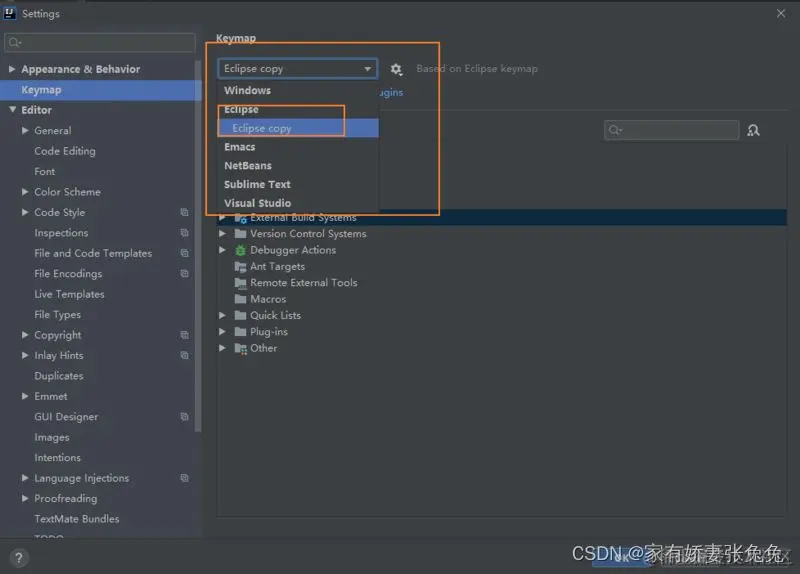Open the Eclipse copy keymap dropdown
Viewport: 800px width, 574px height.
[x=297, y=68]
